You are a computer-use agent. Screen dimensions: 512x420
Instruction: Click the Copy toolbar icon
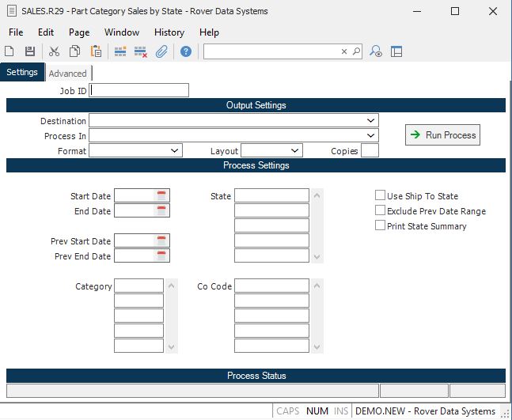pyautogui.click(x=74, y=51)
